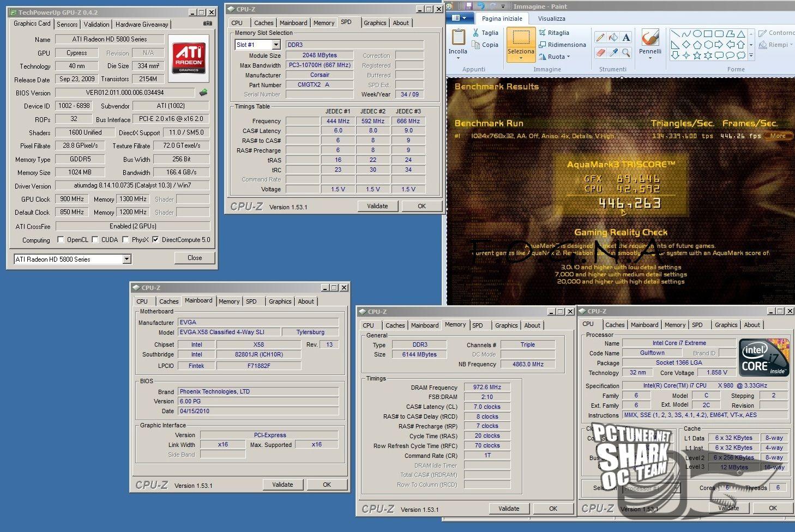Click the Redo arrow in Paint's title bar
This screenshot has height=532, width=795.
tap(492, 6)
